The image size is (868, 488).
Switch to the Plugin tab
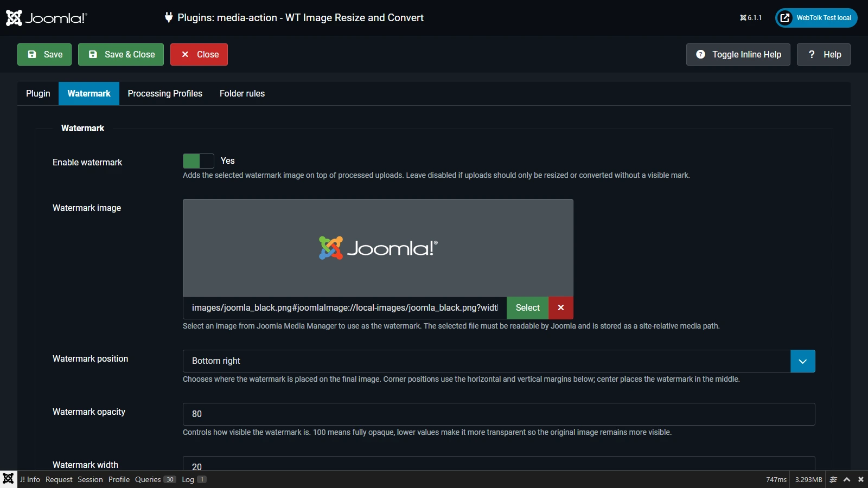38,93
